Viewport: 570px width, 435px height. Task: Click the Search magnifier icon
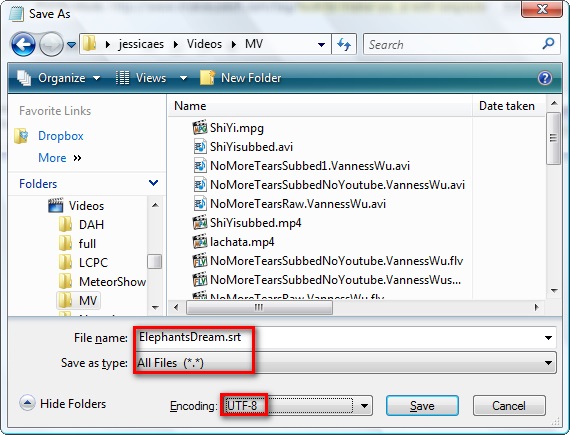pos(549,44)
